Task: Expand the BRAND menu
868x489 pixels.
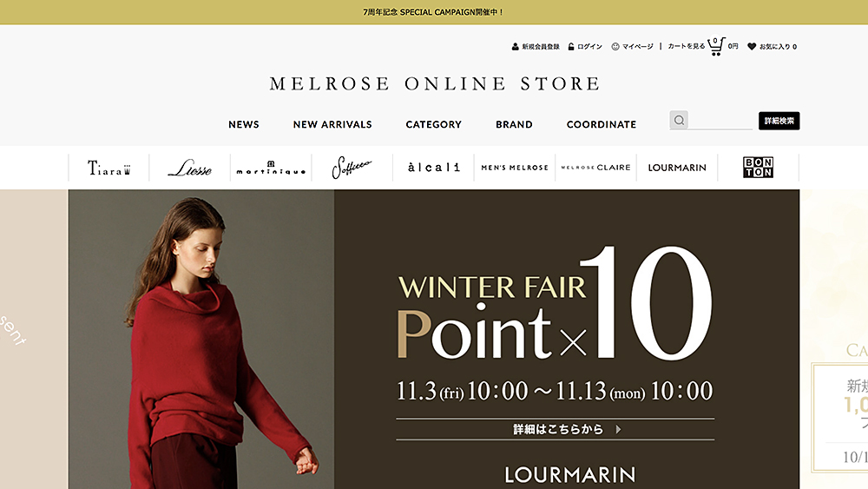Action: click(514, 124)
